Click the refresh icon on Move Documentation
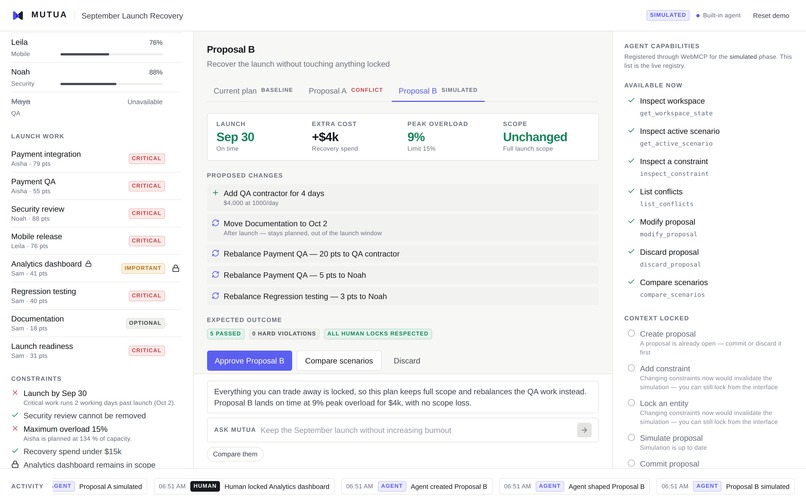806x504 pixels. click(x=215, y=223)
